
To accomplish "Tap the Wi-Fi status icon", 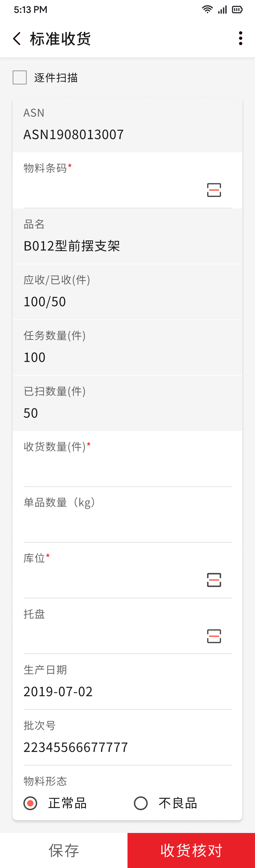I will [207, 10].
